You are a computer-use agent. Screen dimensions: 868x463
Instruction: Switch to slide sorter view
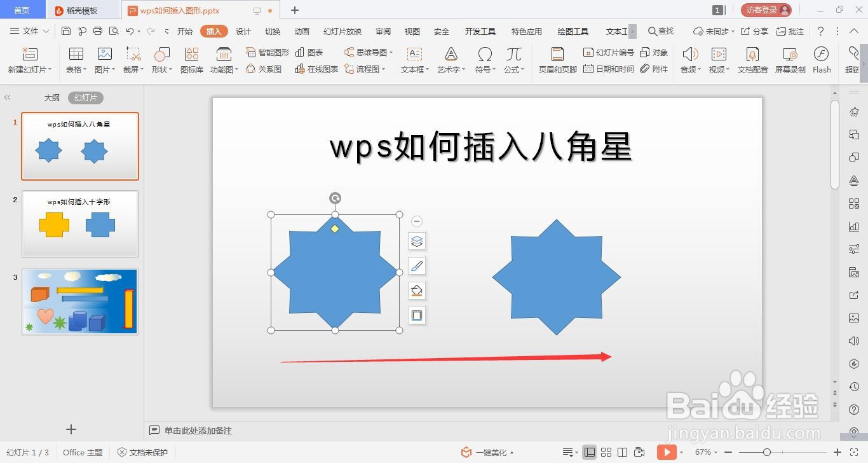coord(606,452)
